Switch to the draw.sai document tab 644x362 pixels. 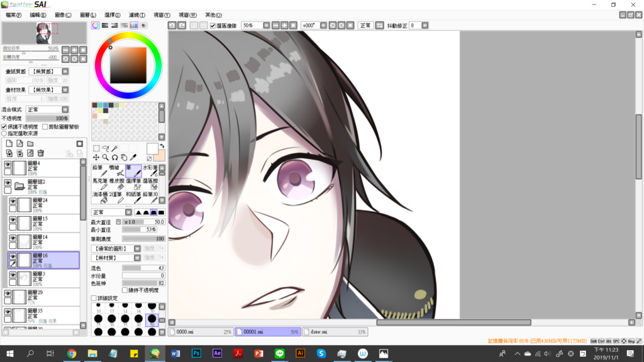[x=335, y=332]
